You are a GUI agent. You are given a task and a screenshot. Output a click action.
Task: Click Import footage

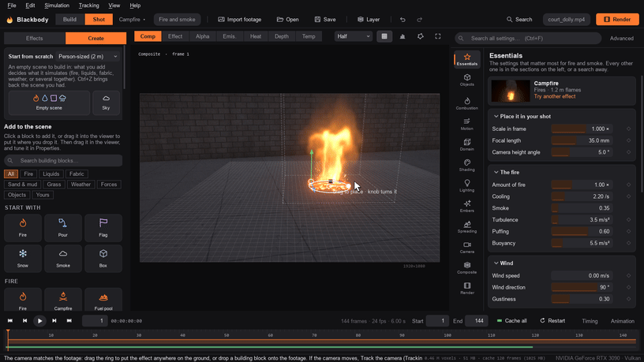pos(239,19)
